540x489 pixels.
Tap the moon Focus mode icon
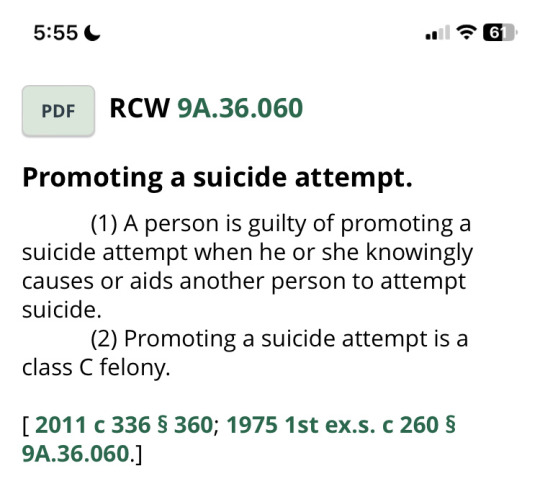coord(92,33)
